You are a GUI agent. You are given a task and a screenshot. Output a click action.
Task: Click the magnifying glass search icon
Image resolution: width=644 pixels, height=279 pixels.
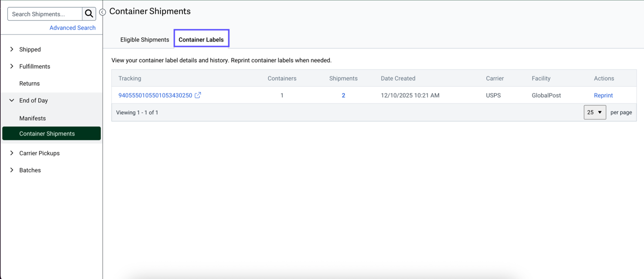tap(89, 14)
